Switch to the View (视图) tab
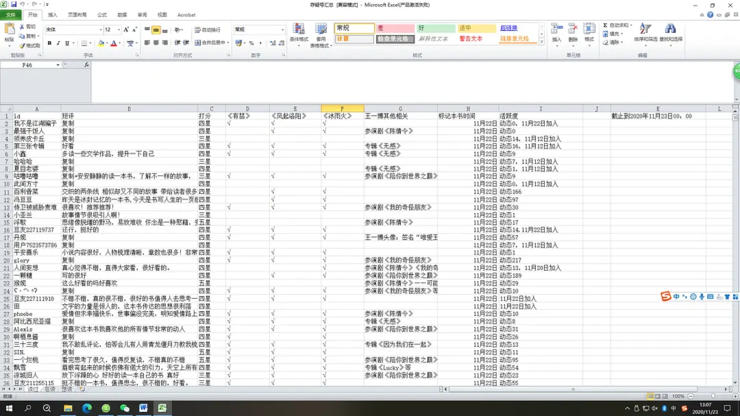The height and width of the screenshot is (416, 740). point(162,15)
